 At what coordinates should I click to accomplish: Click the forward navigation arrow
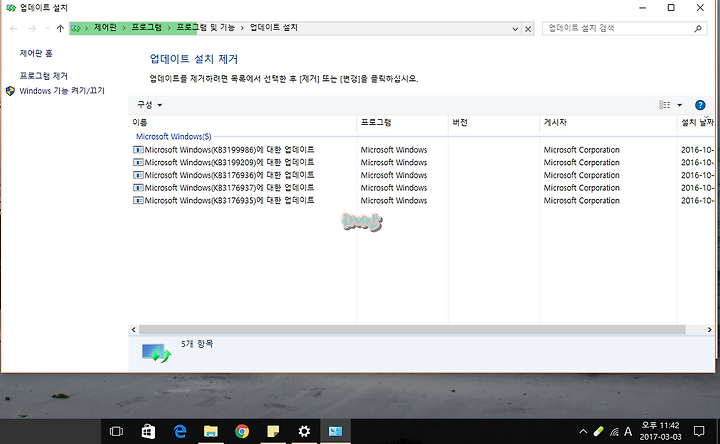(32, 28)
